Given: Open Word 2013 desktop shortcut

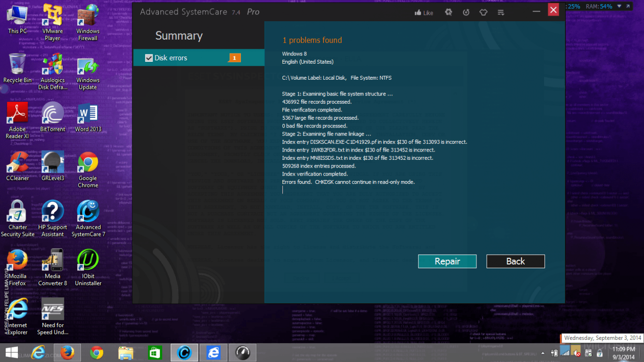Looking at the screenshot, I should (x=88, y=117).
